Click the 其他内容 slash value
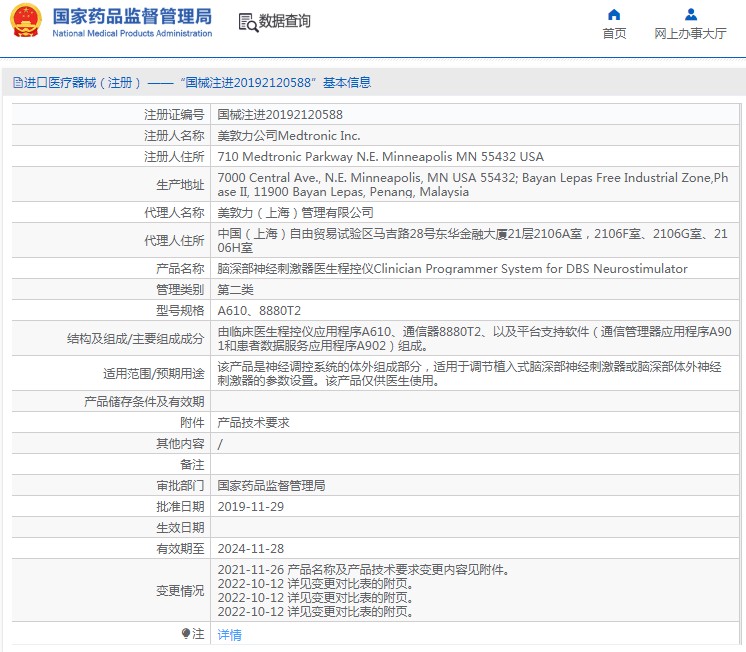This screenshot has height=652, width=746. point(220,444)
